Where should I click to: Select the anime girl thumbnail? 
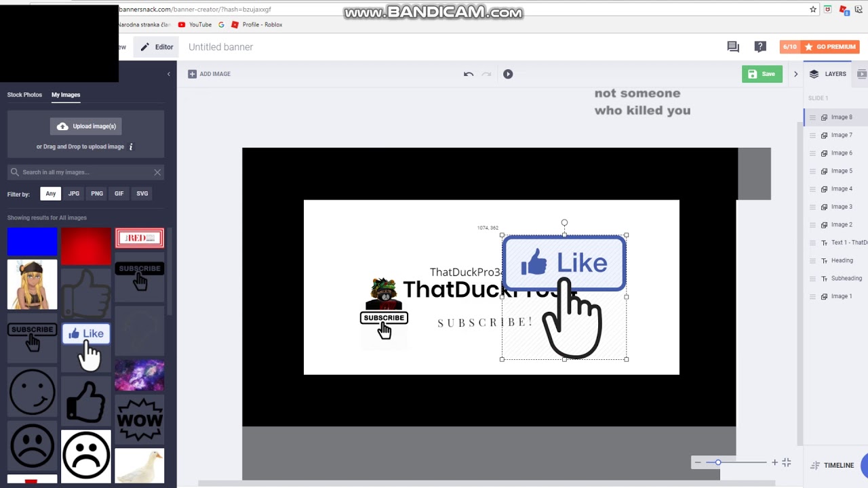click(33, 285)
